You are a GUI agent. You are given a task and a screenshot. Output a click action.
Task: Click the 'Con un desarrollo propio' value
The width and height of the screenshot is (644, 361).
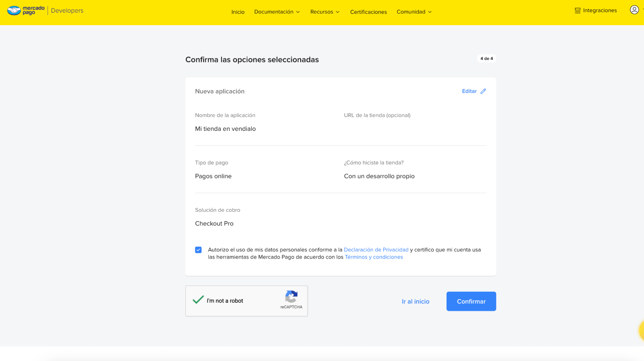379,176
